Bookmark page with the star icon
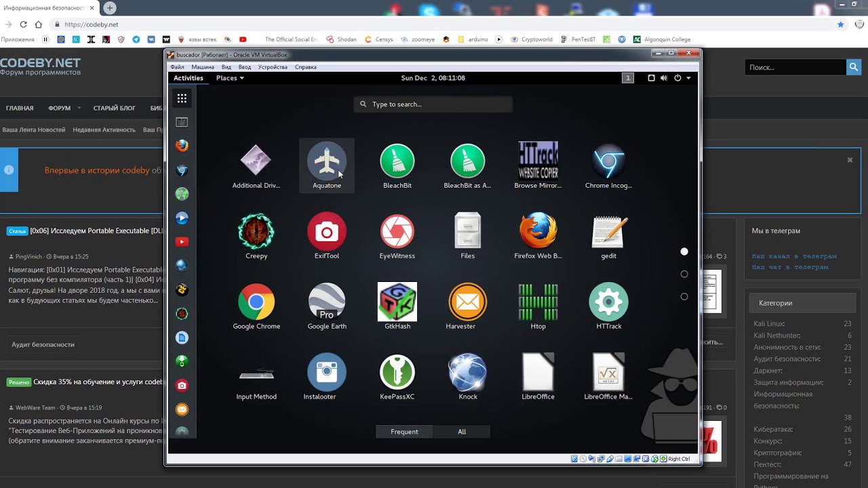 click(841, 24)
